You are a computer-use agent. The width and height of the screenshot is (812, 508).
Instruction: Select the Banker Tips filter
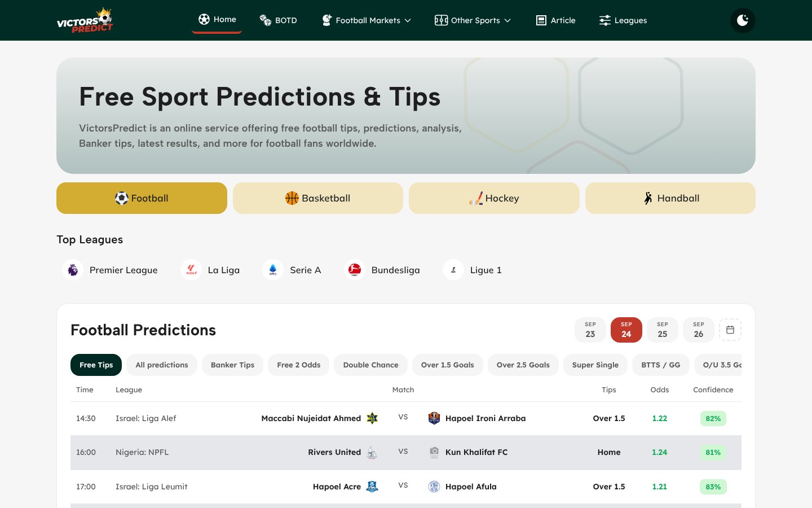[x=233, y=365]
